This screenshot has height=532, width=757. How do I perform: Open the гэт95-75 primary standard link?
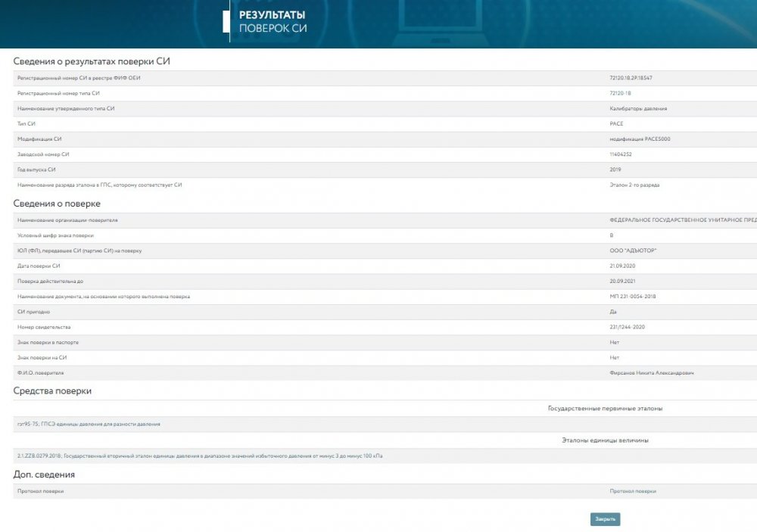89,425
